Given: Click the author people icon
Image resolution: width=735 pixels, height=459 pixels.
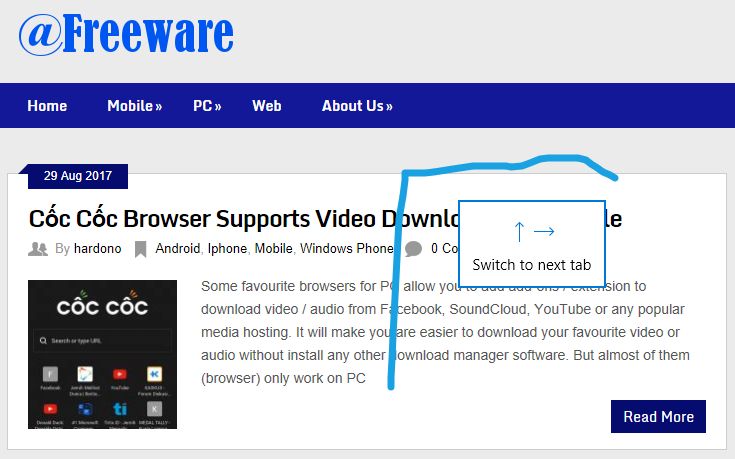Looking at the screenshot, I should [38, 249].
